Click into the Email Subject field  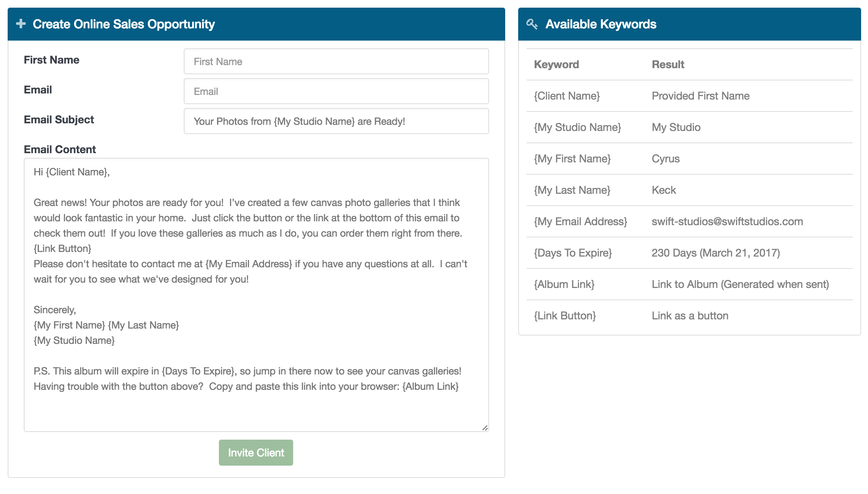pos(336,121)
